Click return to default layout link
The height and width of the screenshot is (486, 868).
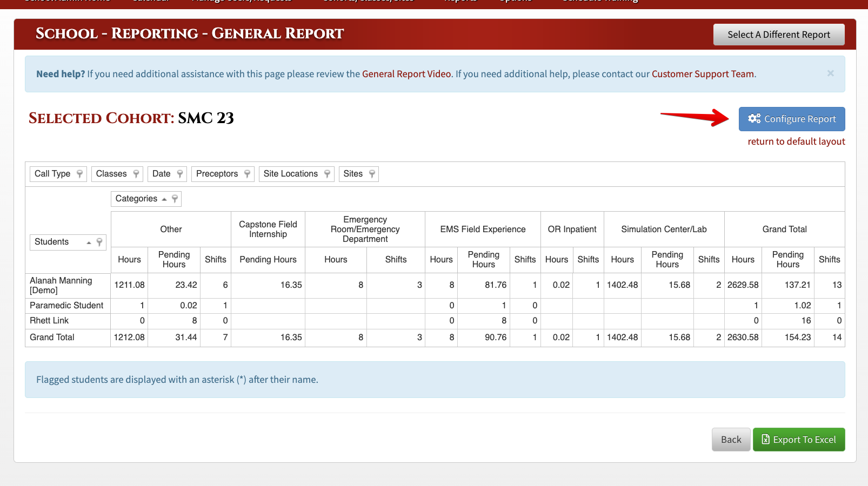coord(796,141)
